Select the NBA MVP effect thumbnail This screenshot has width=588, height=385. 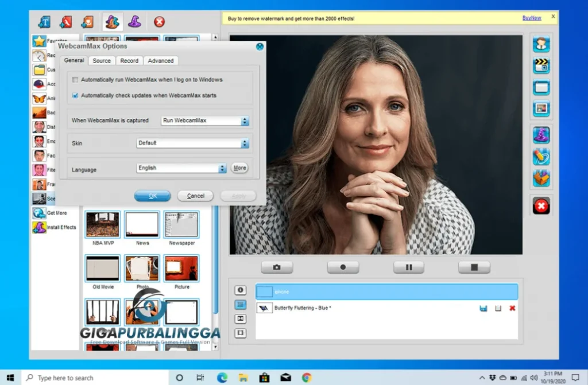coord(102,224)
